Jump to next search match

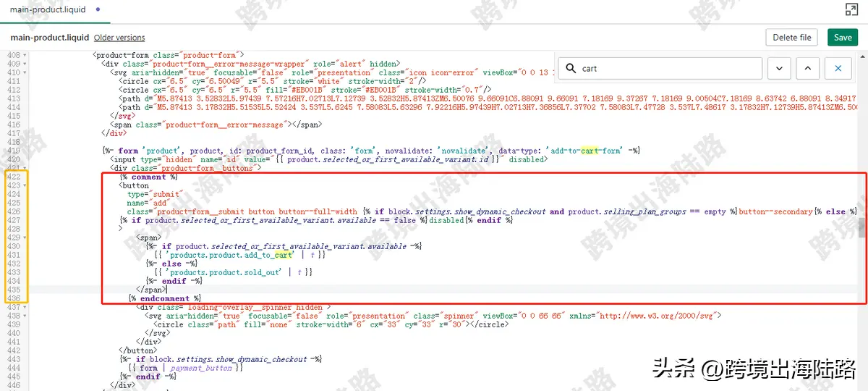point(778,68)
